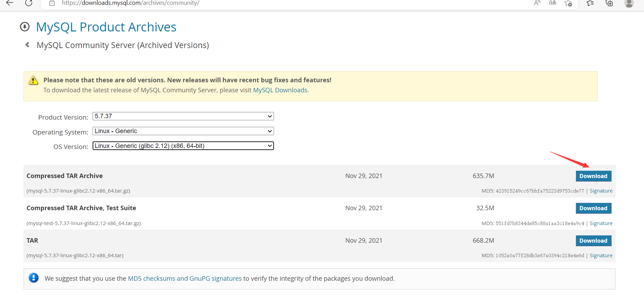Screen dimensions: 644x298
Task: Open the Read Aloud icon
Action: (537, 3)
